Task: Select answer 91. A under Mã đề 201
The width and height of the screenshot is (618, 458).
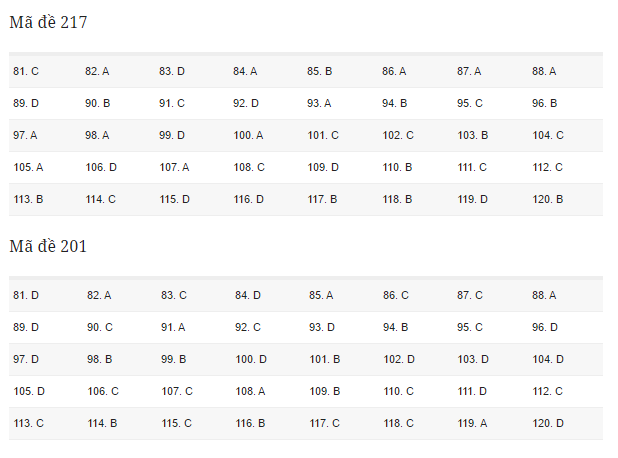Action: coord(173,328)
